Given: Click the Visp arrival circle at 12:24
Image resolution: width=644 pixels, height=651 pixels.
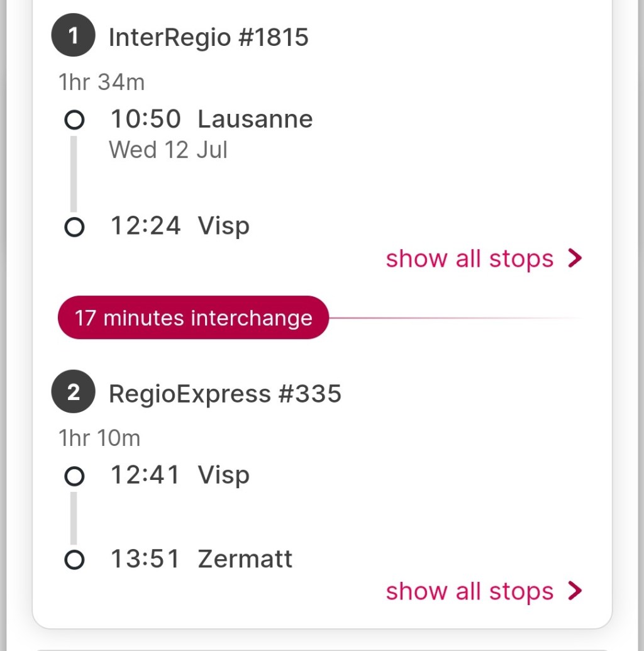Looking at the screenshot, I should [74, 226].
